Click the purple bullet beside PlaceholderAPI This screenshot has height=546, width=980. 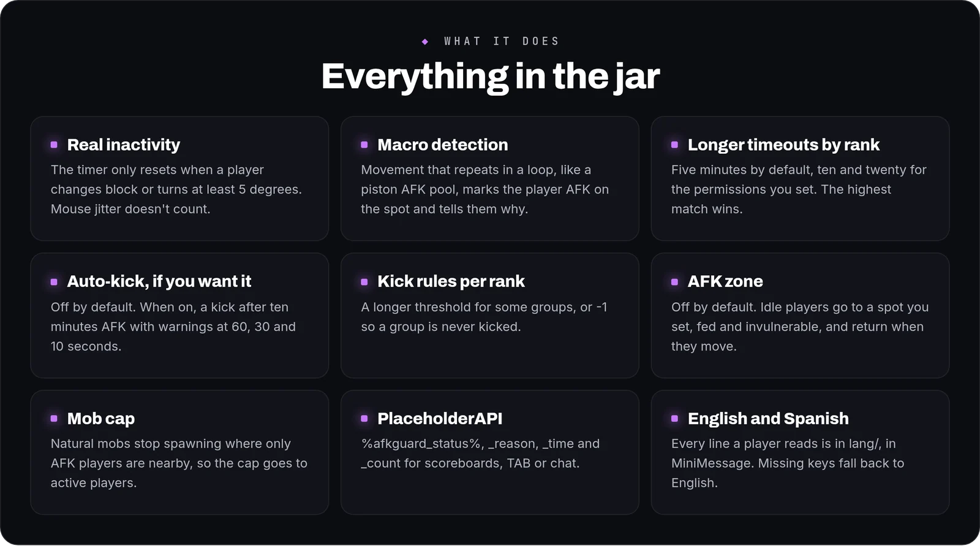point(364,419)
